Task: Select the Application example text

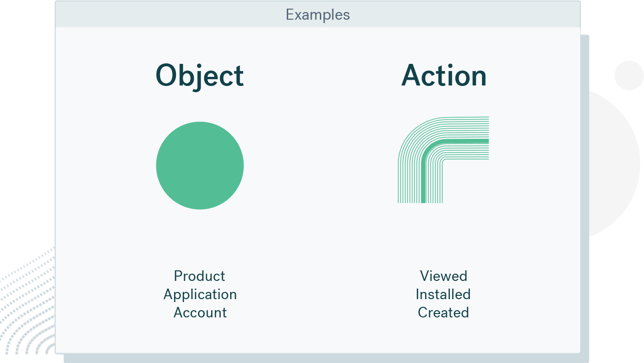Action: click(200, 294)
